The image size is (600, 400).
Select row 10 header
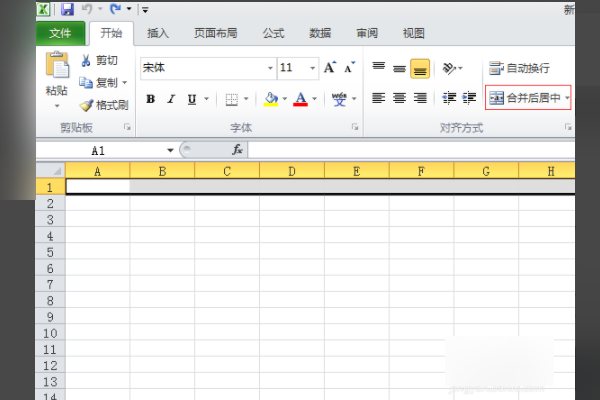pyautogui.click(x=50, y=333)
